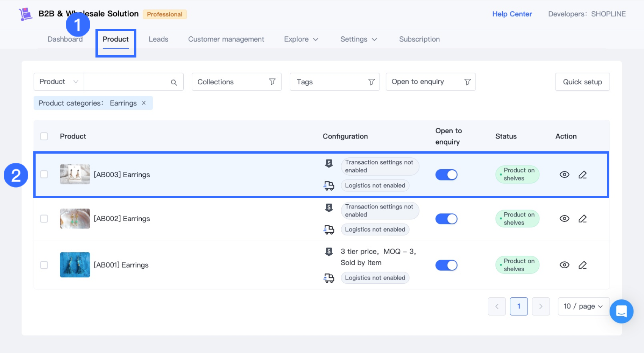Viewport: 644px width, 353px height.
Task: Disable Open to enquiry for AB003 Earrings
Action: (x=446, y=174)
